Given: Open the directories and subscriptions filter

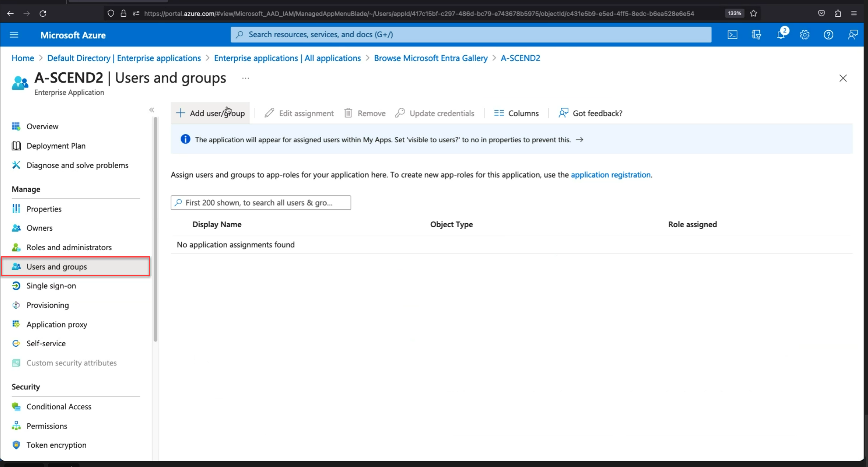Looking at the screenshot, I should click(x=756, y=34).
